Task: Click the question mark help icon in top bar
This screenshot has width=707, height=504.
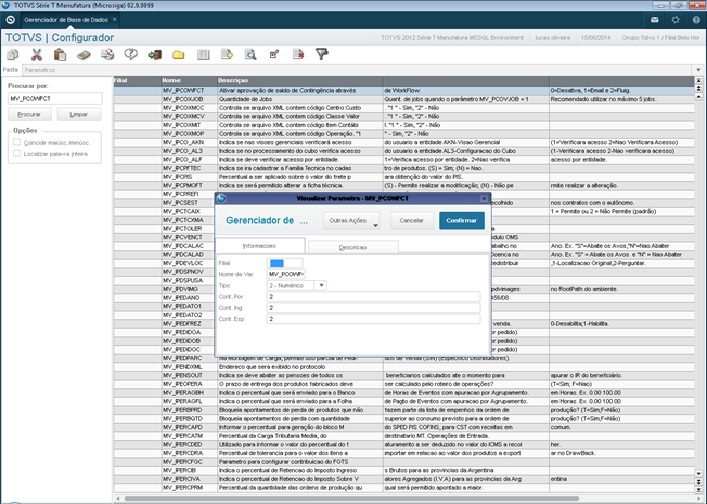Action: (696, 20)
